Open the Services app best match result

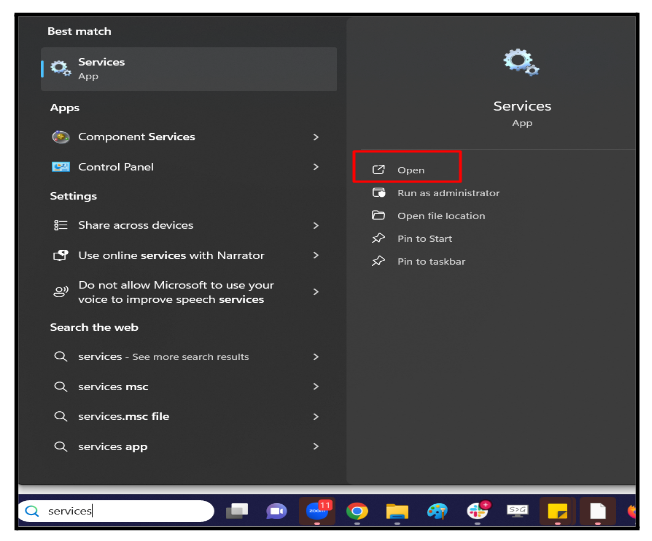click(x=188, y=68)
